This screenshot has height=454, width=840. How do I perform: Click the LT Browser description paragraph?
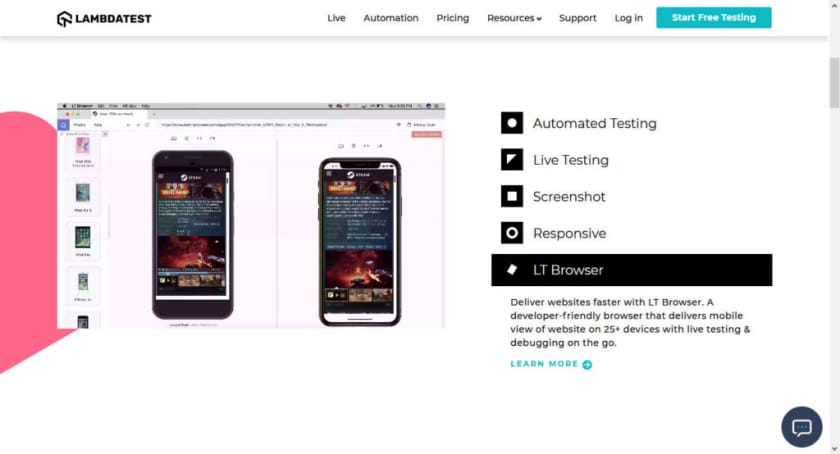click(630, 323)
